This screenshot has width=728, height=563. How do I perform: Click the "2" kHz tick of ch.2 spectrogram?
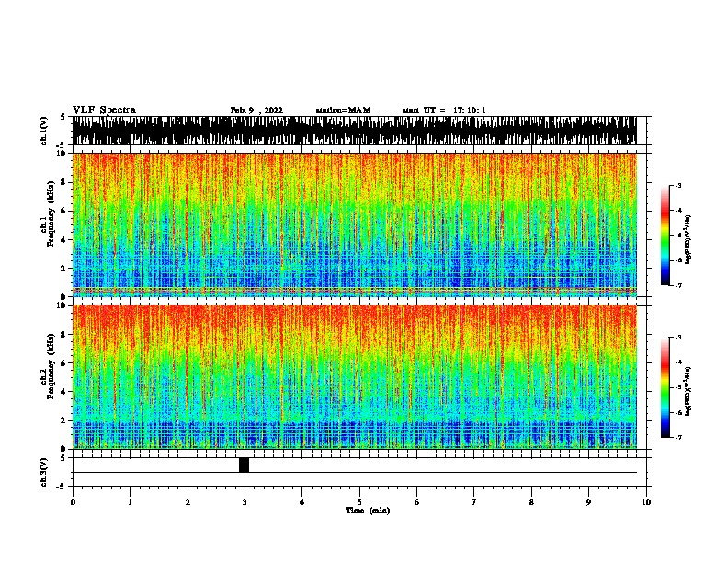coord(65,420)
